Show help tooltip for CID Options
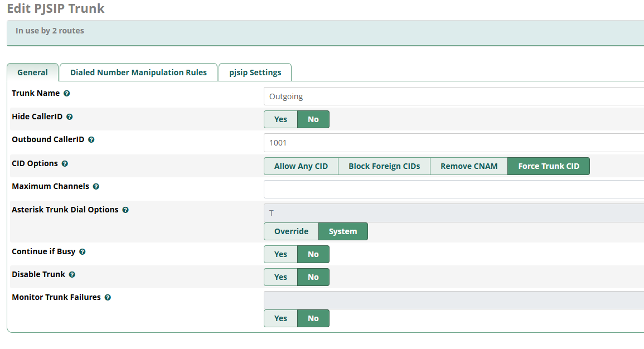Screen dimensions: 644x349 65,164
